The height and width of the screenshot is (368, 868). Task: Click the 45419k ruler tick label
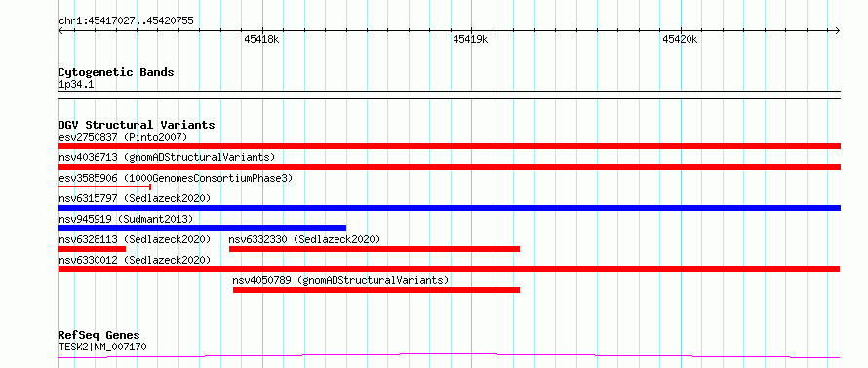tap(470, 39)
